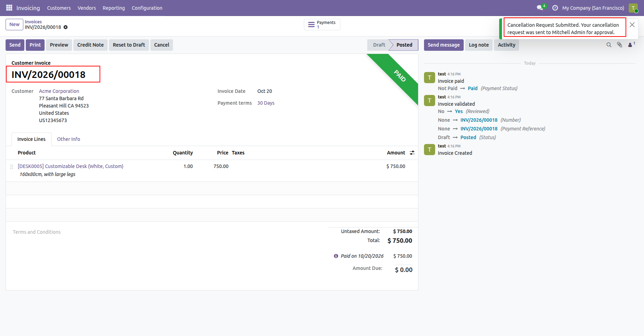Open the apps grid menu icon
The image size is (644, 336).
point(9,8)
